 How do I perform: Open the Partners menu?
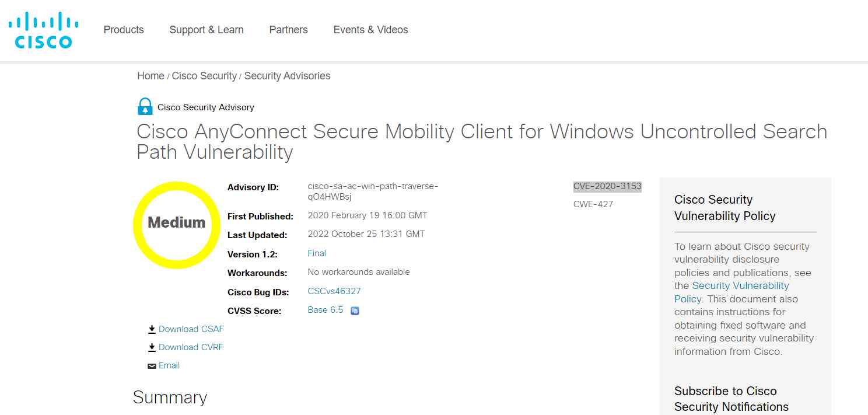coord(288,29)
